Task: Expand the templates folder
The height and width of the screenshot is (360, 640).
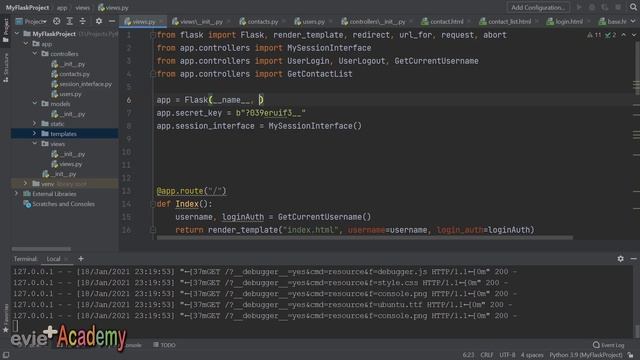Action: point(35,133)
